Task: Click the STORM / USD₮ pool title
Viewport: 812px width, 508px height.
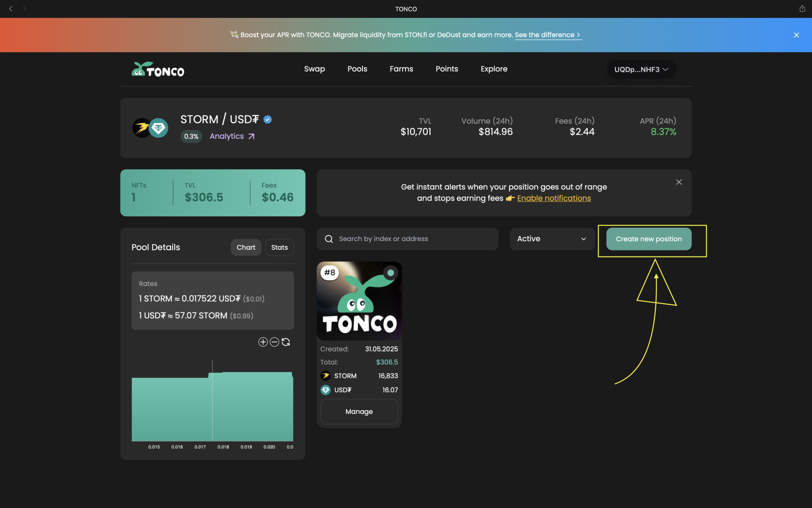Action: (x=219, y=120)
